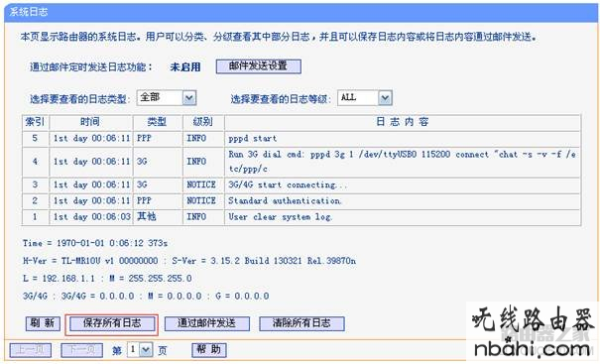Click the 帮助 help button
The image size is (600, 364).
tap(209, 349)
